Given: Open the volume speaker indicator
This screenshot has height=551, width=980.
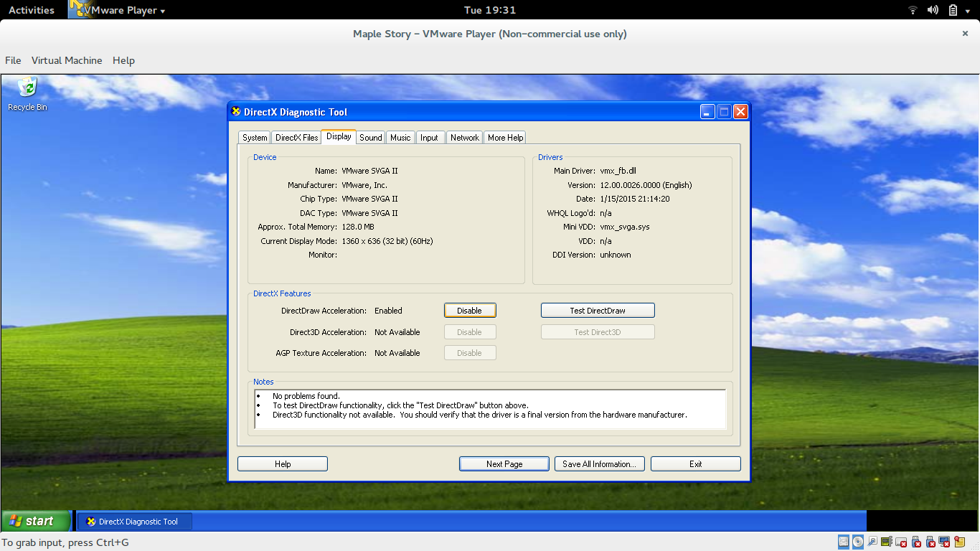Looking at the screenshot, I should coord(933,10).
